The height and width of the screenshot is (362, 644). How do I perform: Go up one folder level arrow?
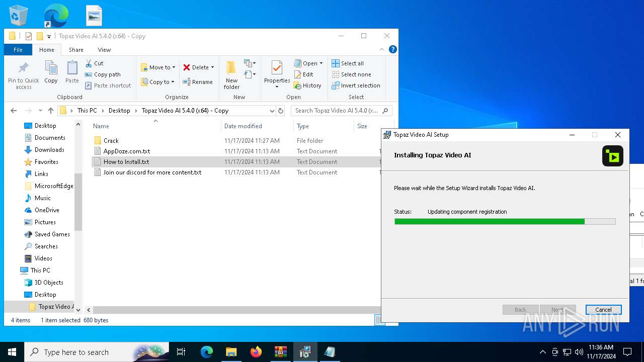tap(51, 111)
